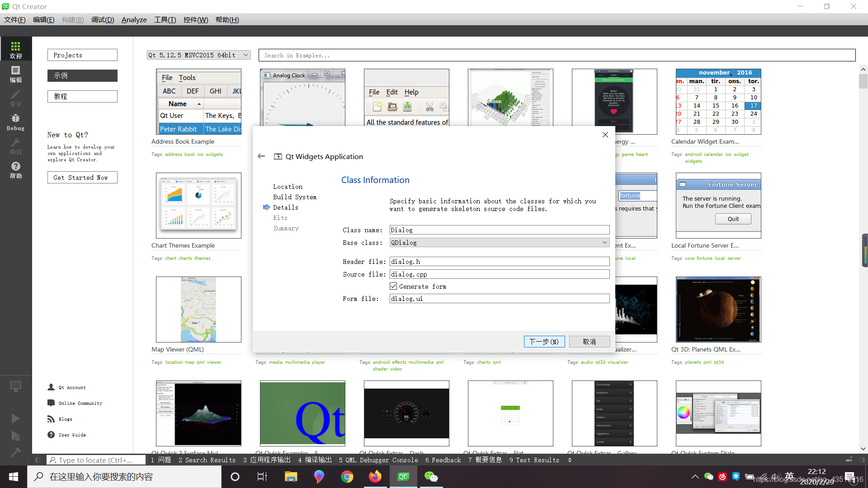Click 取消 Cancel button
This screenshot has width=868, height=488.
590,341
